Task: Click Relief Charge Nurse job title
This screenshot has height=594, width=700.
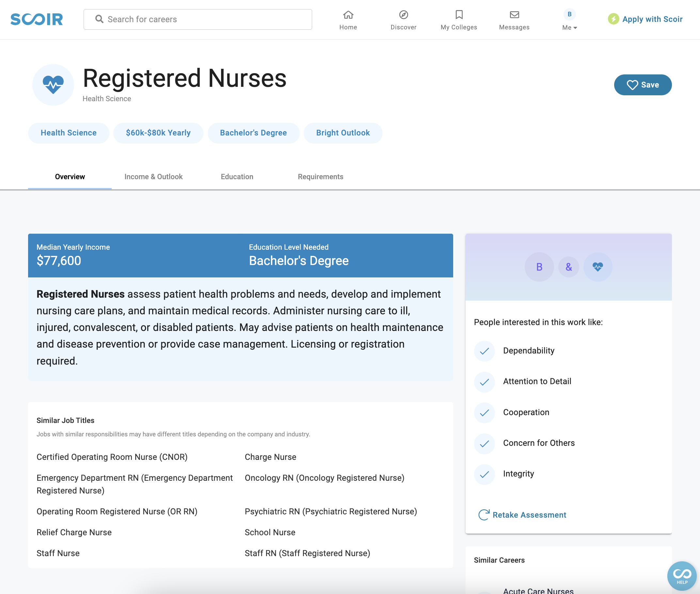Action: coord(74,532)
